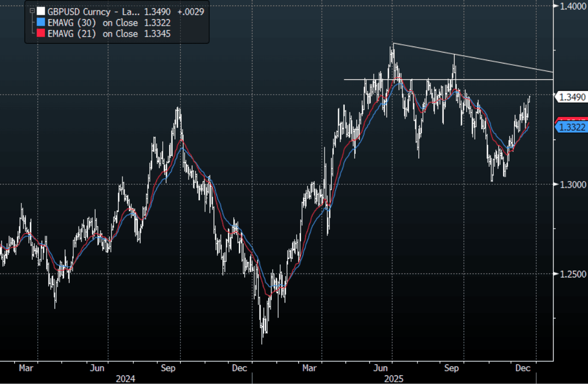Click the Jun label under 2024
Screen dimensions: 588x384
[97, 368]
